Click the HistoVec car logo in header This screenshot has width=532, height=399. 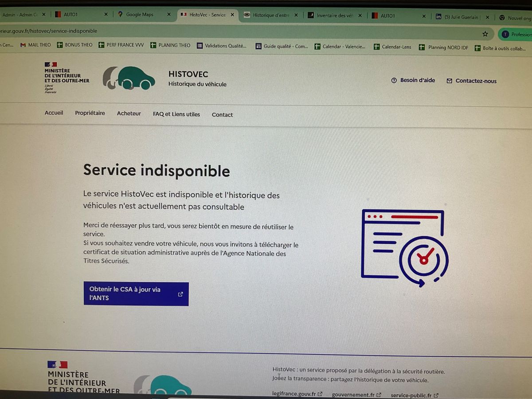tap(129, 78)
